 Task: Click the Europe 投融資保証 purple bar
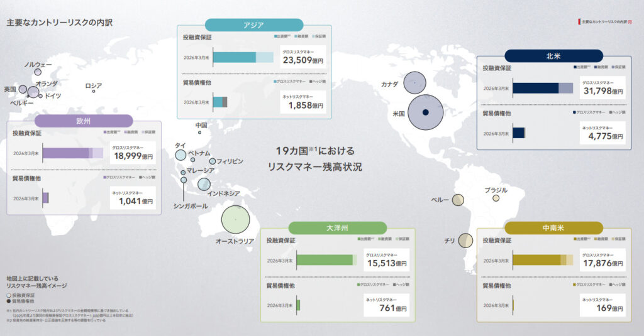click(x=73, y=153)
